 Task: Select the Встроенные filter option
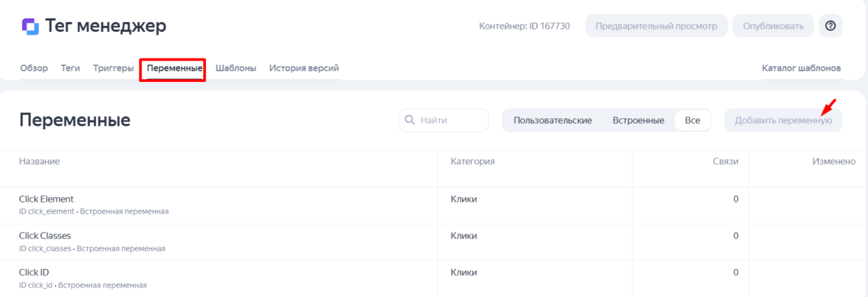tap(638, 120)
